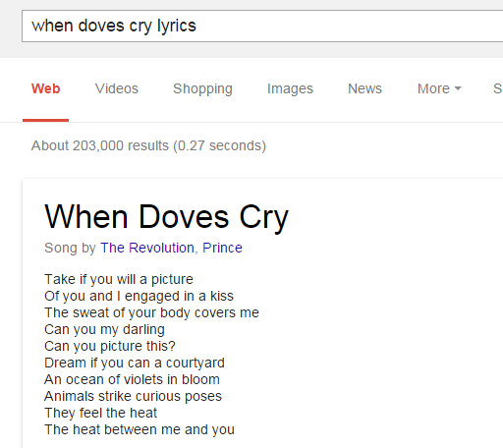Click the lyric 'Of you and I engaged in a kiss'
Image resolution: width=503 pixels, height=448 pixels.
pyautogui.click(x=139, y=297)
